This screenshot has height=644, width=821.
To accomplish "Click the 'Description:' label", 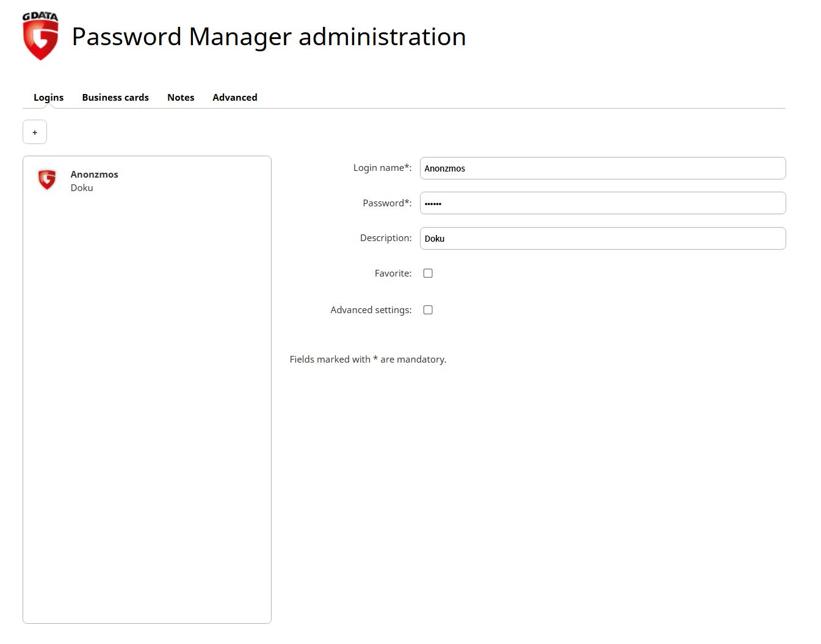I will pyautogui.click(x=386, y=238).
